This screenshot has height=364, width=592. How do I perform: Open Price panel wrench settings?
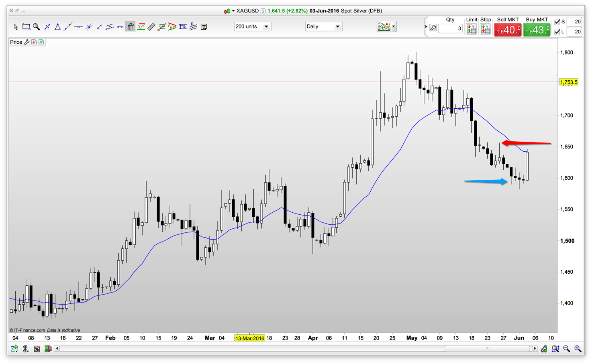27,42
